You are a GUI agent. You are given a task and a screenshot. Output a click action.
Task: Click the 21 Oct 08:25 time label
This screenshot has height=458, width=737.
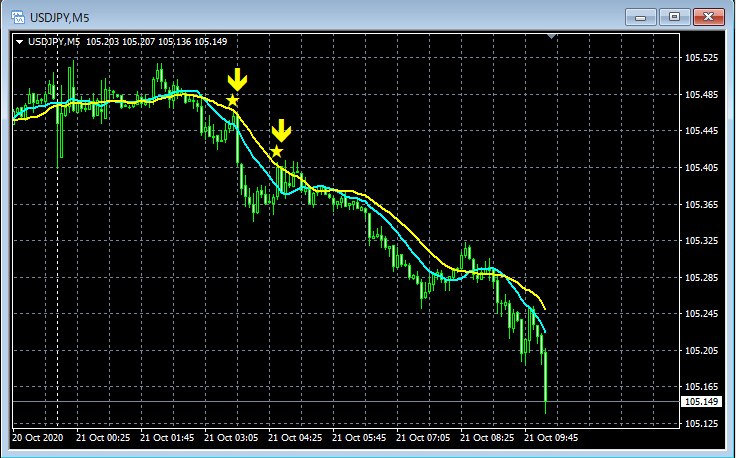pyautogui.click(x=486, y=438)
